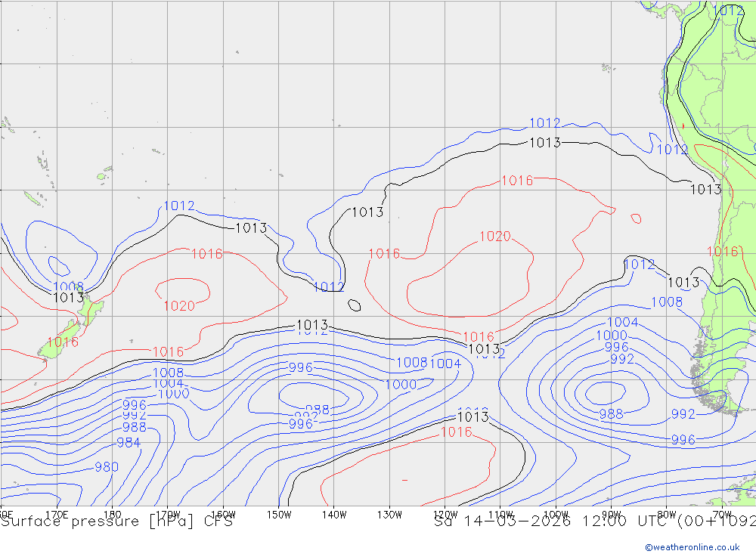756x554 pixels.
Task: Click the Surface pressure [hPa] CFS title
Action: coord(116,522)
